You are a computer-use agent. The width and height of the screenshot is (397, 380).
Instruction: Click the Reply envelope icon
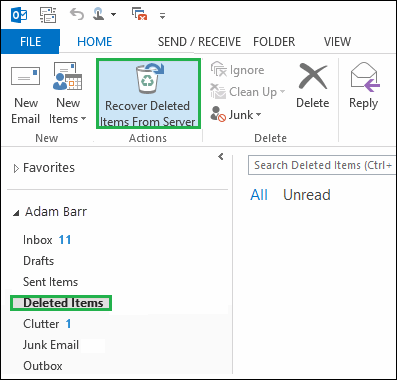pyautogui.click(x=365, y=77)
